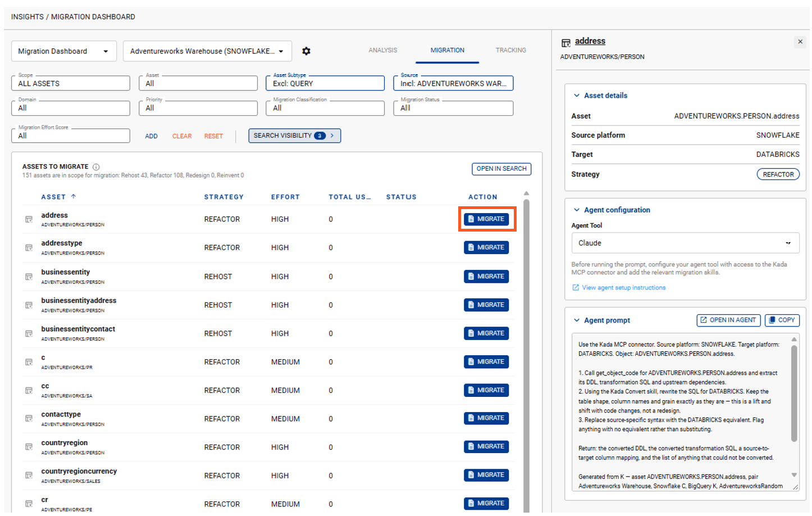Click the Scope filter field

pos(71,83)
